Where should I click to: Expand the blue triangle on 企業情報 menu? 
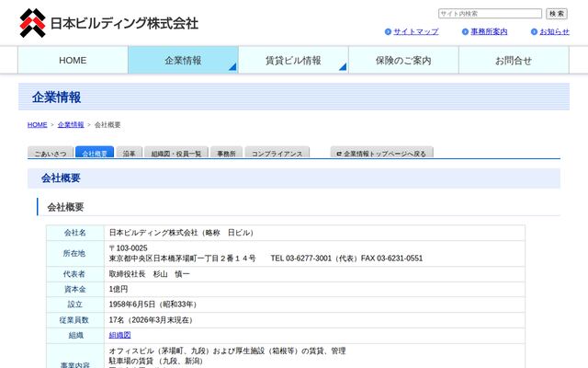click(232, 67)
